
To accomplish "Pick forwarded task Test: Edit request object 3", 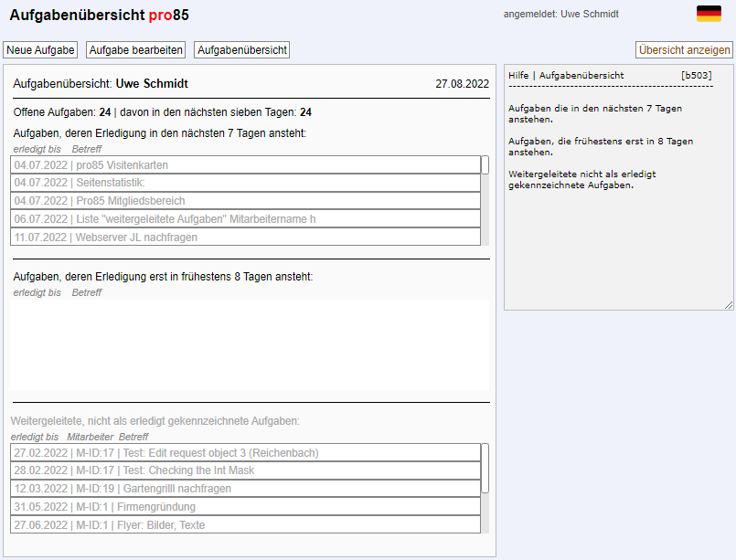I will (x=245, y=453).
